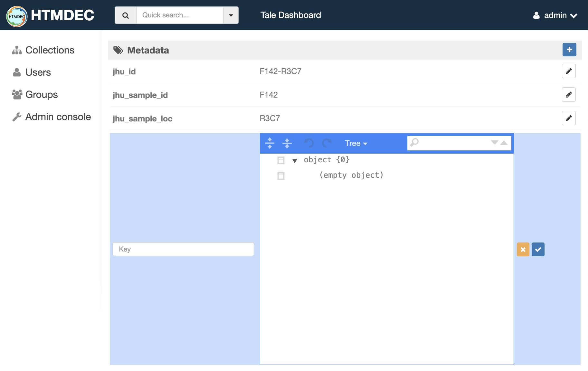This screenshot has height=371, width=588.
Task: Open the admin user menu
Action: point(555,15)
